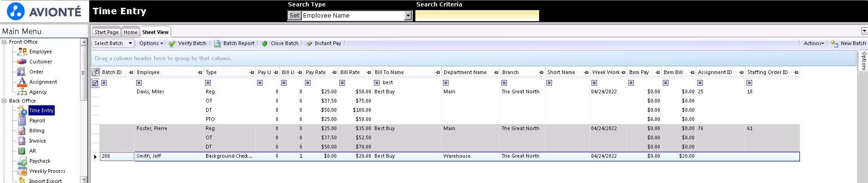The height and width of the screenshot is (183, 868).
Task: Open the Actions menu
Action: point(814,43)
